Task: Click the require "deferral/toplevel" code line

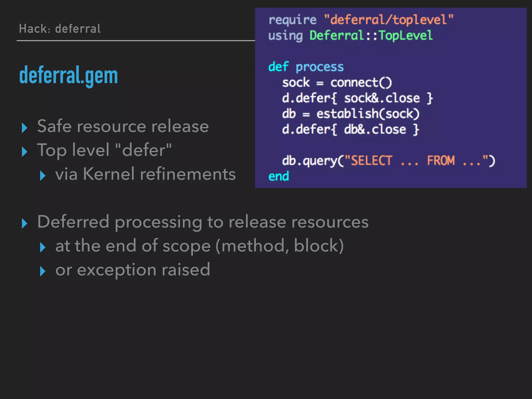Action: [x=361, y=20]
